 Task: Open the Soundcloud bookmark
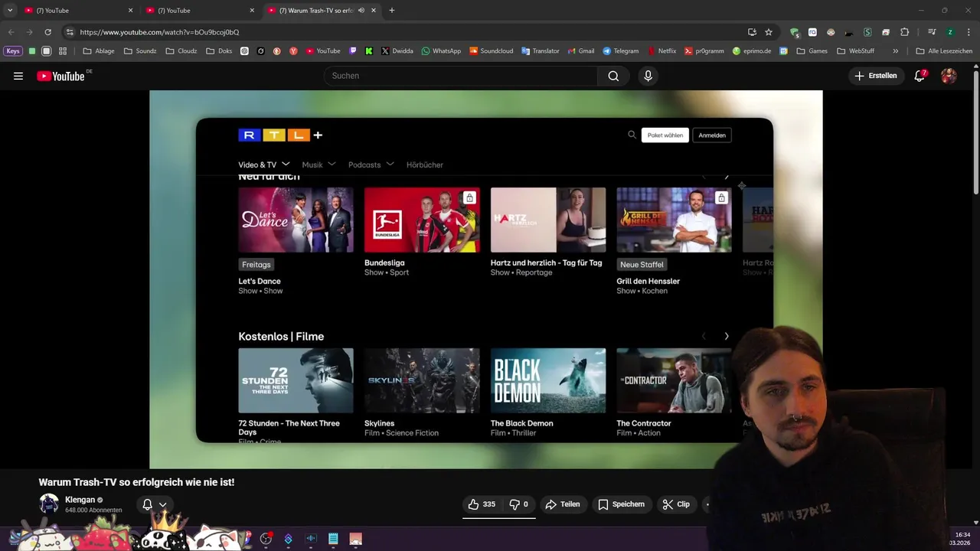pos(491,51)
